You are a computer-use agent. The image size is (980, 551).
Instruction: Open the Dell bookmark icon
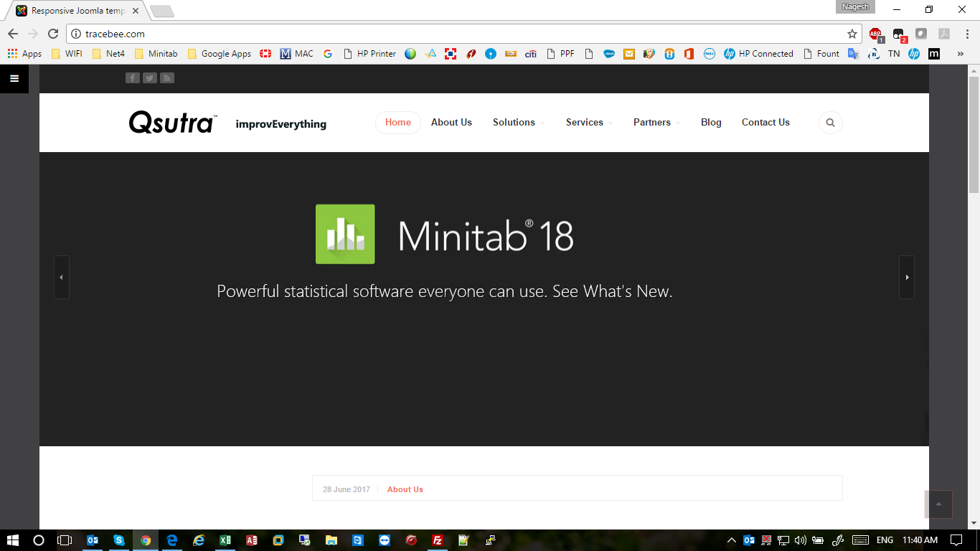coord(709,54)
